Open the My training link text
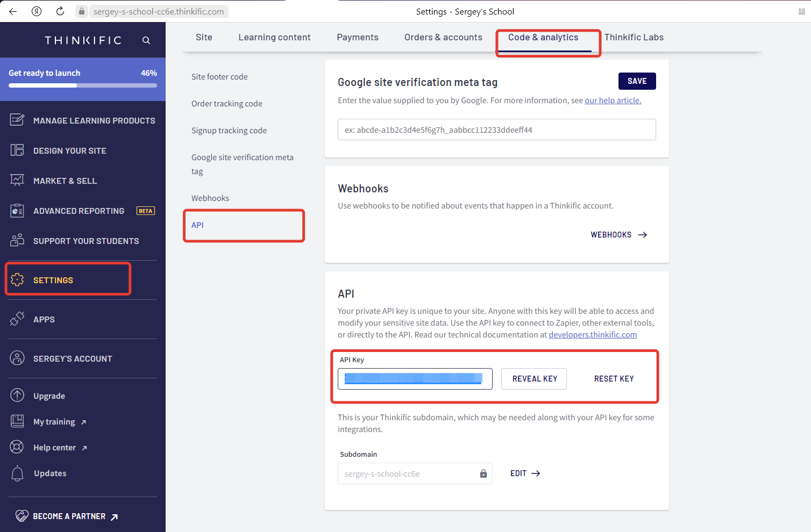This screenshot has width=811, height=532. pos(54,422)
